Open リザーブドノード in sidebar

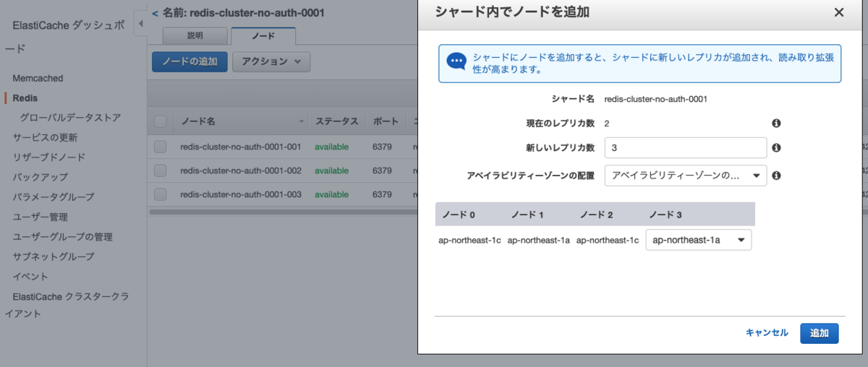click(48, 157)
